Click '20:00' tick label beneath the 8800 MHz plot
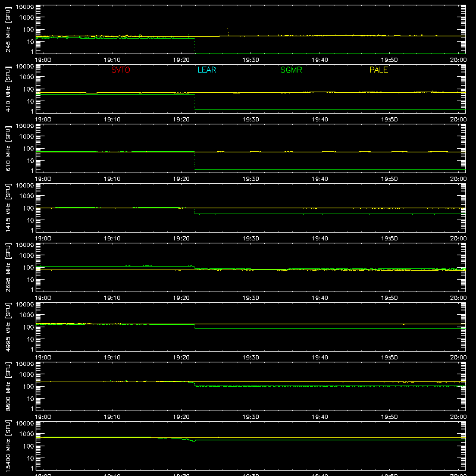This screenshot has width=476, height=476. (458, 417)
